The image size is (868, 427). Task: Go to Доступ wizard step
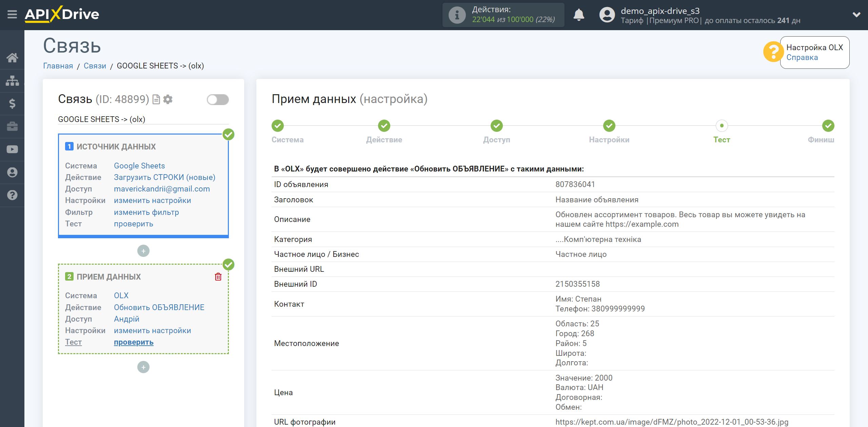pyautogui.click(x=497, y=126)
